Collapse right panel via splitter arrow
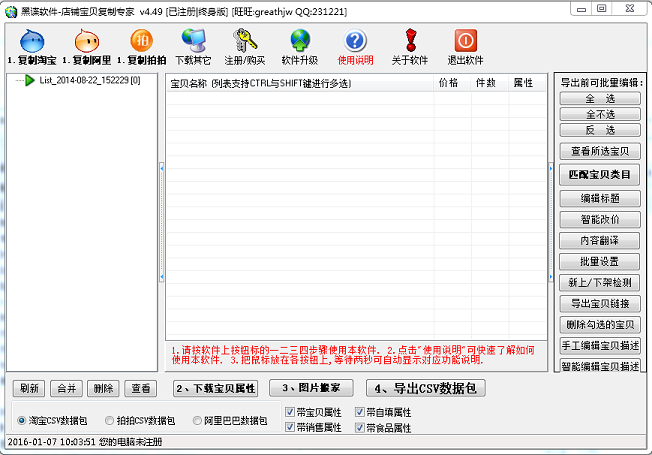 coord(551,223)
